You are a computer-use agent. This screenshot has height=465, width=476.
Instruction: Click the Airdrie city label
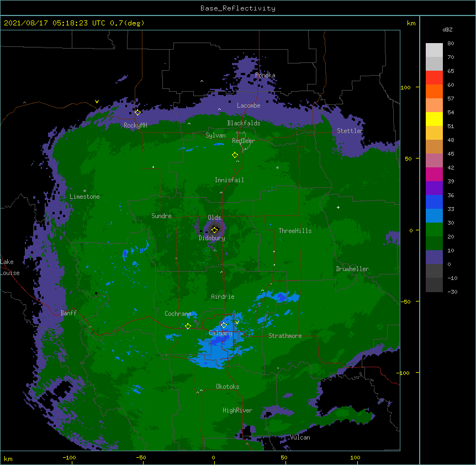click(x=223, y=297)
